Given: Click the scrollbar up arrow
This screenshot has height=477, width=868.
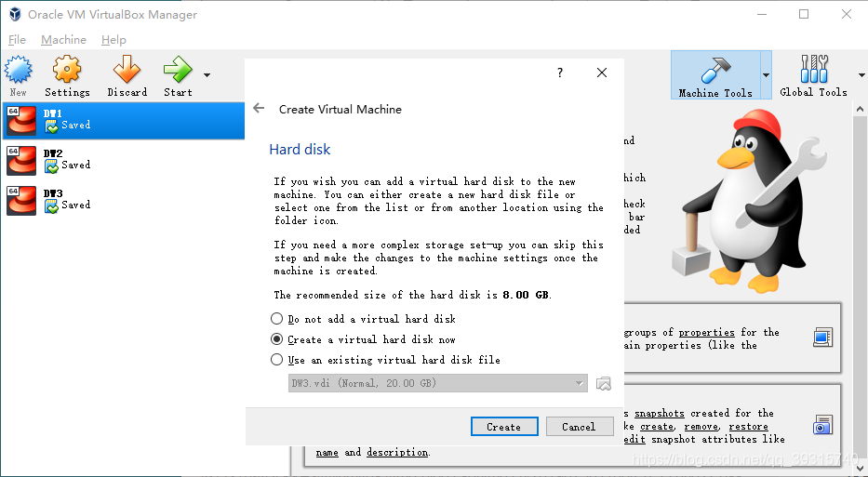Looking at the screenshot, I should [x=860, y=109].
